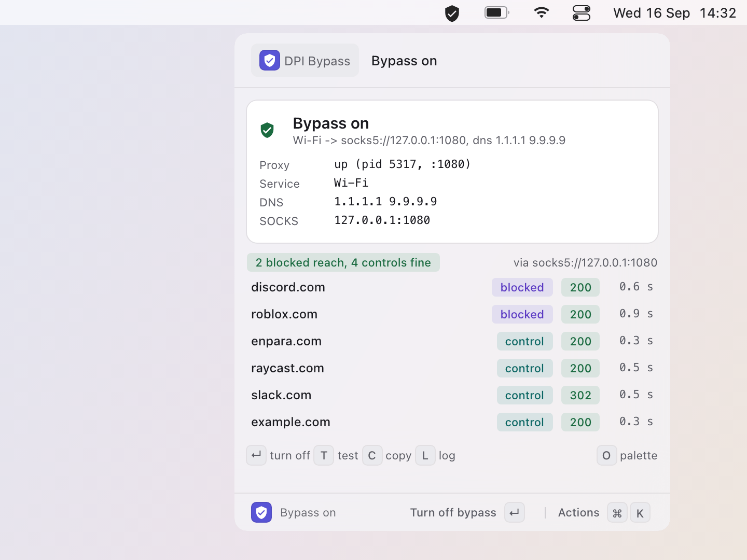Click the via socks5://127.0.0.1:1080 label
This screenshot has width=747, height=560.
tap(585, 263)
